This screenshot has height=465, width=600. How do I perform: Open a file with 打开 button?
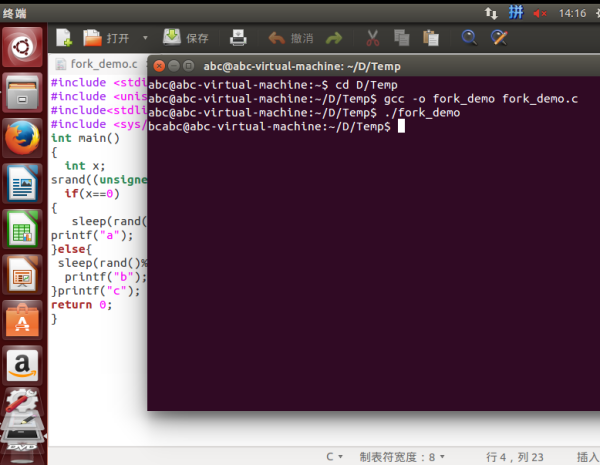tap(106, 38)
